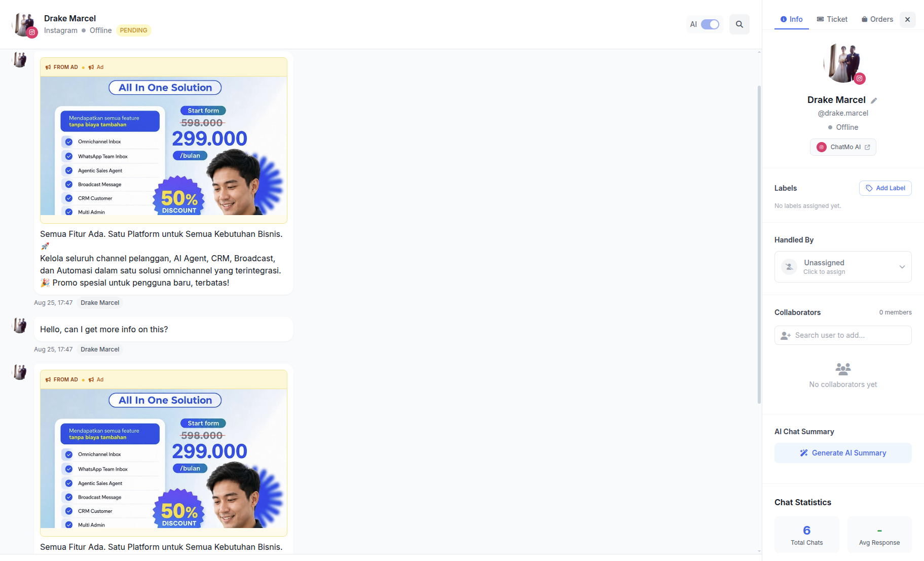Click the 0 members count text

tap(895, 312)
